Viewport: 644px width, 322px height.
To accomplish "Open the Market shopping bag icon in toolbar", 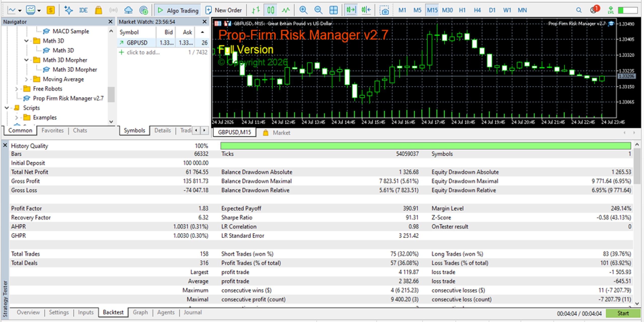I will 98,10.
